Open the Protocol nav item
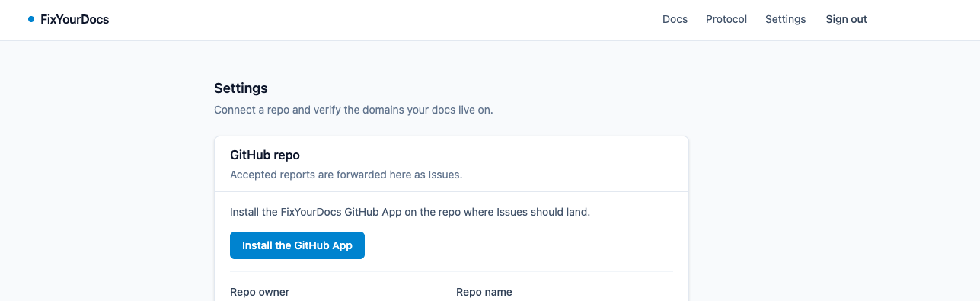Viewport: 980px width, 301px height. pyautogui.click(x=726, y=19)
